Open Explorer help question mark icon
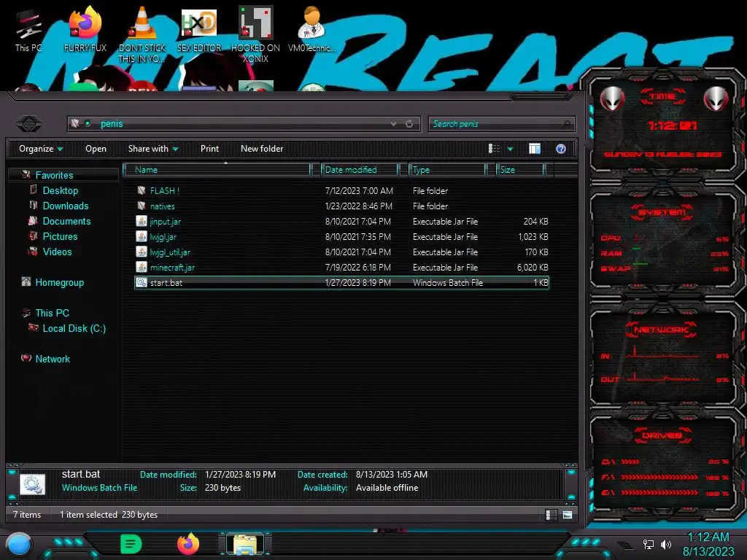The height and width of the screenshot is (560, 747). pos(561,149)
